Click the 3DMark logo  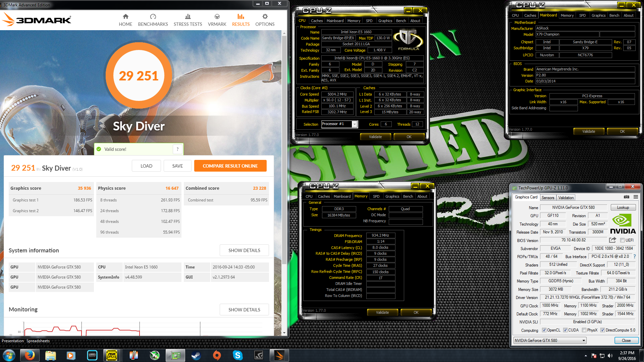click(x=37, y=19)
